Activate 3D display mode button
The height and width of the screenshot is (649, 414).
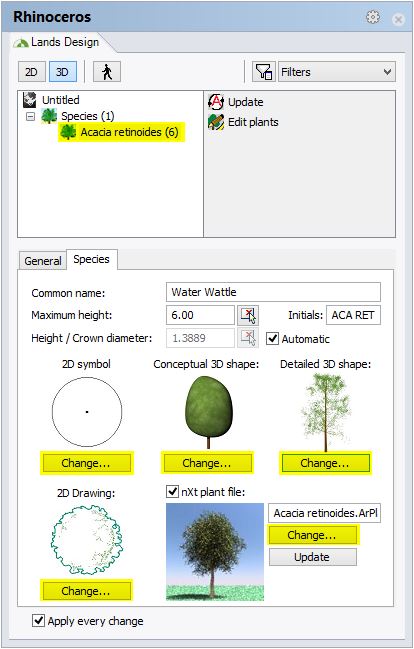[x=62, y=72]
